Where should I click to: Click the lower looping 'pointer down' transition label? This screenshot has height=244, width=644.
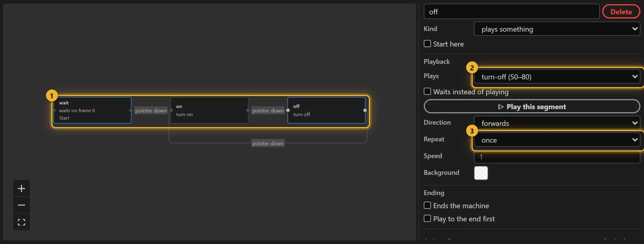[268, 143]
